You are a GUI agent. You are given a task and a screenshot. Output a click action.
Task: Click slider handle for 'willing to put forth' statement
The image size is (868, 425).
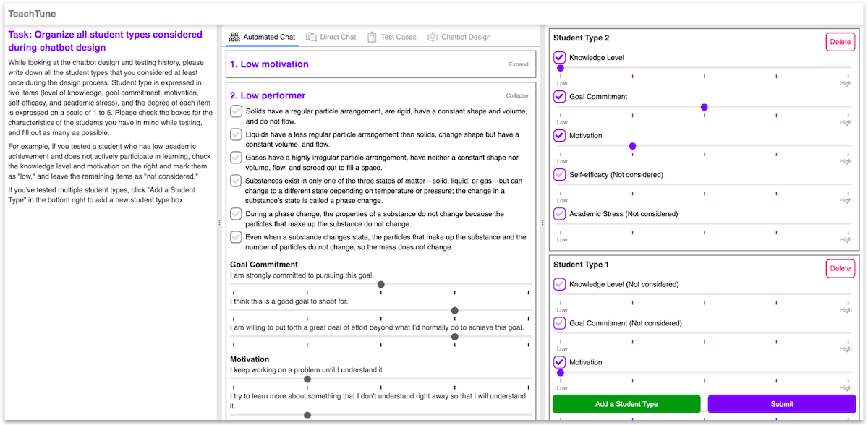tap(454, 337)
